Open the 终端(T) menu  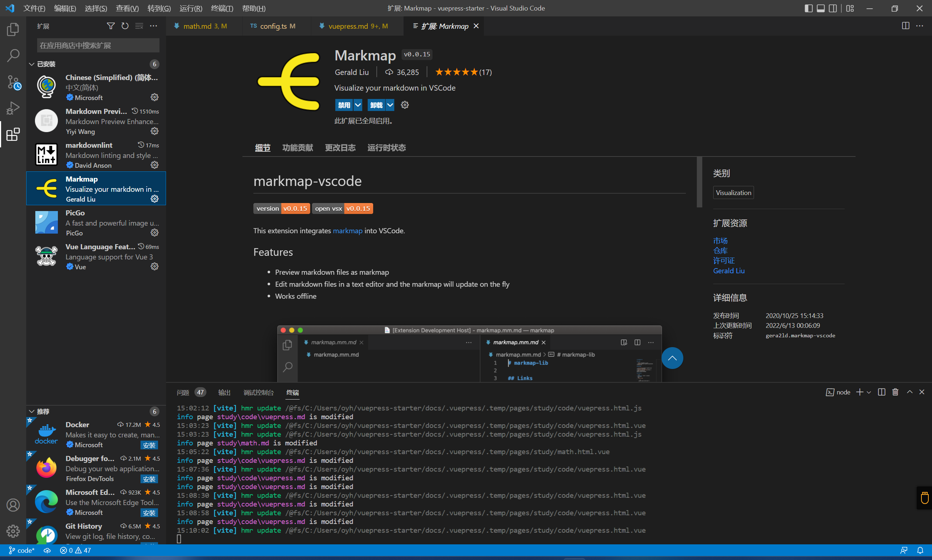coord(222,8)
